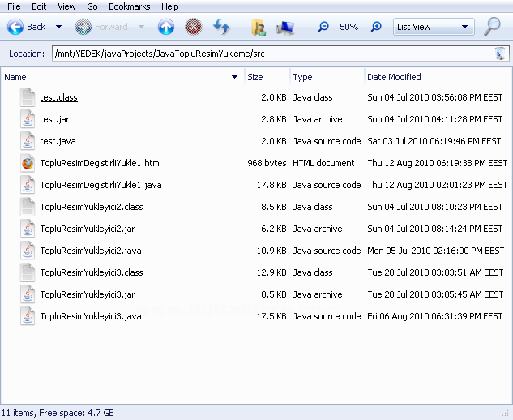Image resolution: width=513 pixels, height=420 pixels.
Task: Click the TopluResimYukleyici2.class icon
Action: [28, 207]
